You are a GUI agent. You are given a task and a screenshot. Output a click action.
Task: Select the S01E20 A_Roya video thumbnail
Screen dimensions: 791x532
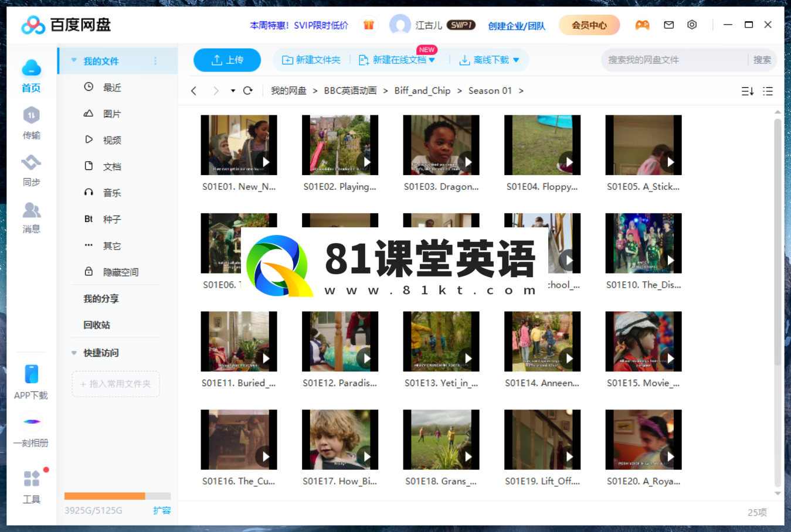tap(643, 439)
